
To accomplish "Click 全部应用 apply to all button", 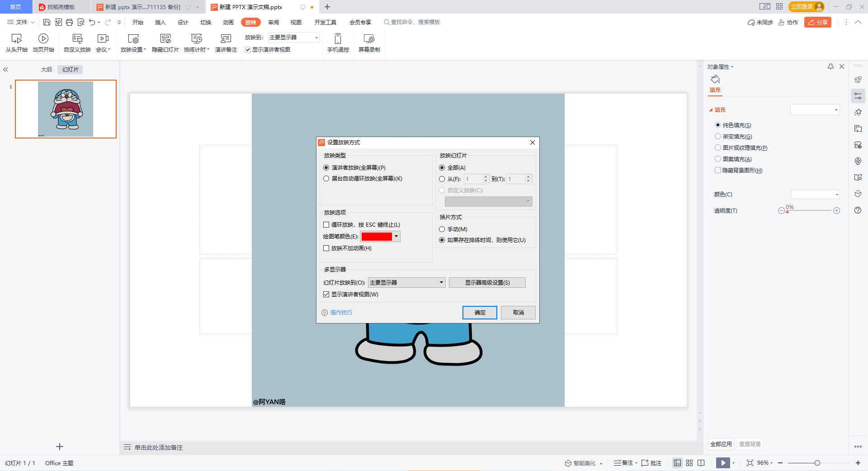I will (721, 444).
